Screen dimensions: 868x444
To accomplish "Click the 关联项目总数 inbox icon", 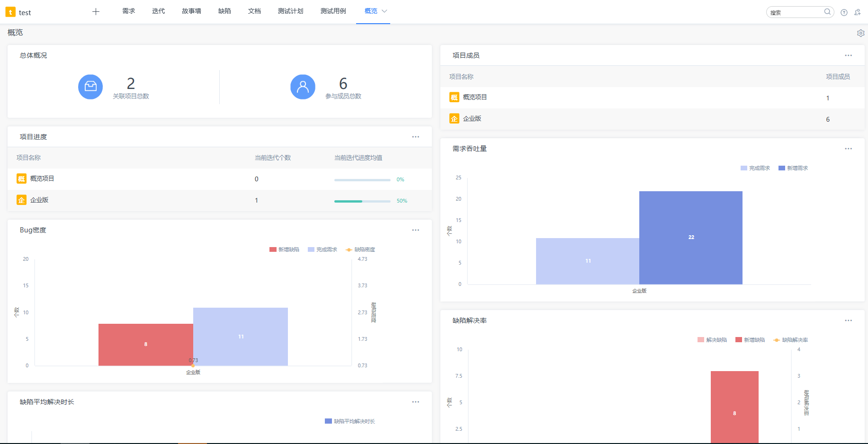I will coord(90,87).
